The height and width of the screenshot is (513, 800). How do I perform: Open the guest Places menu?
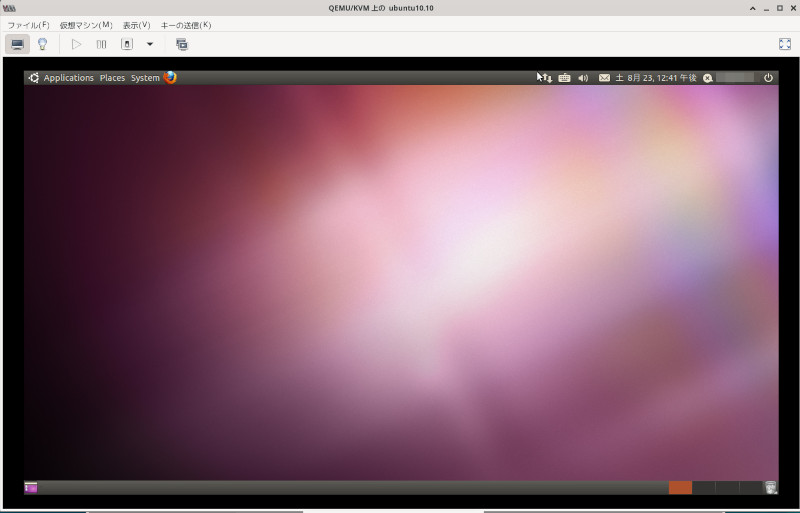[112, 78]
